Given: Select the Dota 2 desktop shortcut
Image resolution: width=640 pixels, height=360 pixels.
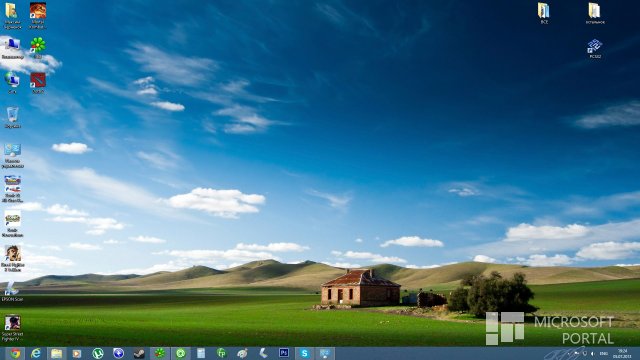Looking at the screenshot, I should 38,83.
